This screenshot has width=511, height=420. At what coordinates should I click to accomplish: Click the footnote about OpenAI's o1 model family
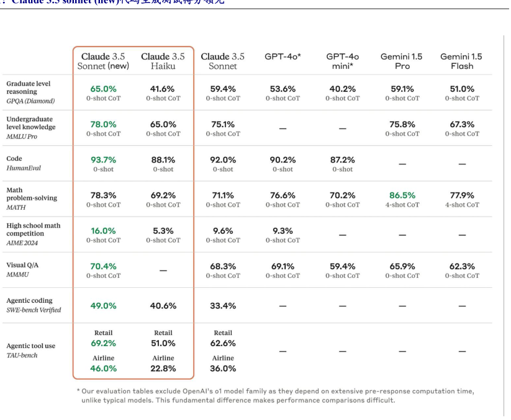tap(275, 395)
